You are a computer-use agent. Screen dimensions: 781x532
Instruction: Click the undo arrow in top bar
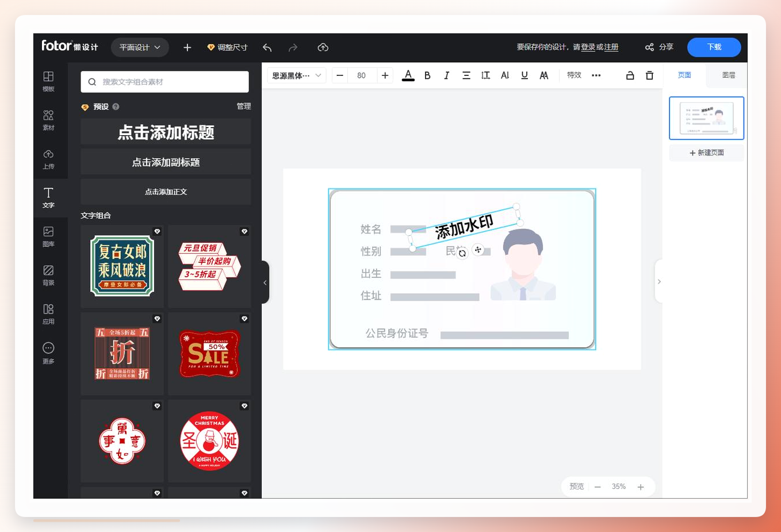pyautogui.click(x=267, y=47)
